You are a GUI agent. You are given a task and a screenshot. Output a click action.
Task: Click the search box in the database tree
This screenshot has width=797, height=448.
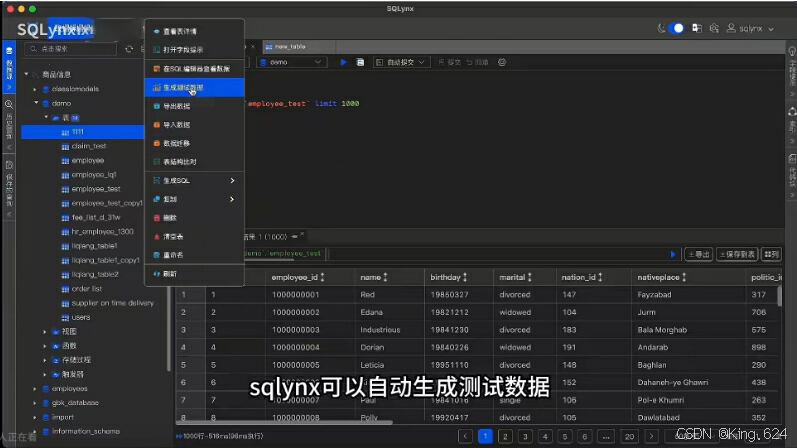coord(71,49)
